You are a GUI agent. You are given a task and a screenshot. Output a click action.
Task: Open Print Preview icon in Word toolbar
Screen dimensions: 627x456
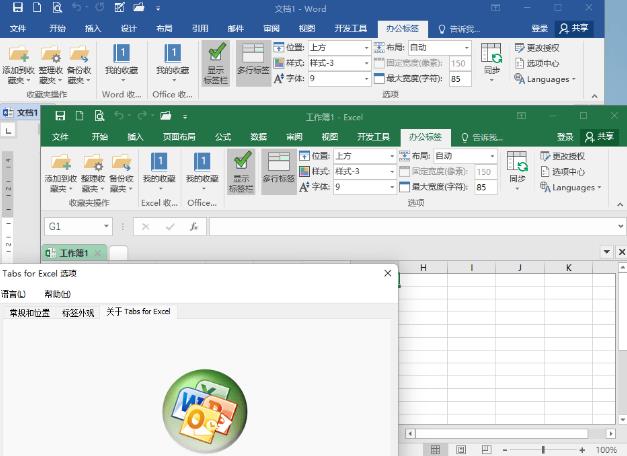57,7
